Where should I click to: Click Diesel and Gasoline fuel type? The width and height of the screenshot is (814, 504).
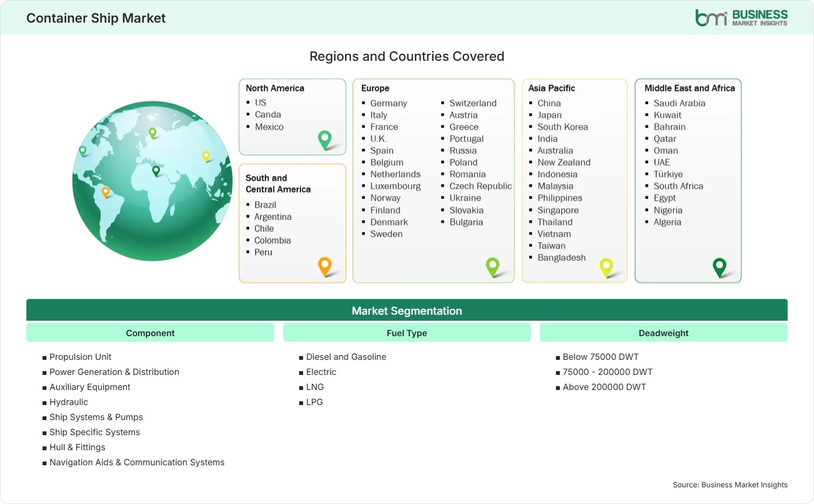pos(346,357)
